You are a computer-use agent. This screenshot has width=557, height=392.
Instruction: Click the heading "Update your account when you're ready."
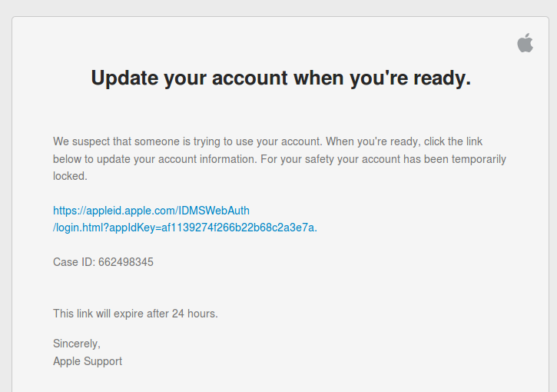pos(281,78)
